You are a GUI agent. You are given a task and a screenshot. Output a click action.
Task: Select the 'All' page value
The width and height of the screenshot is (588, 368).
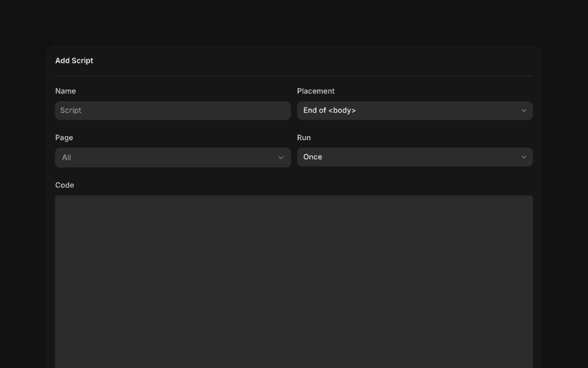click(x=66, y=158)
